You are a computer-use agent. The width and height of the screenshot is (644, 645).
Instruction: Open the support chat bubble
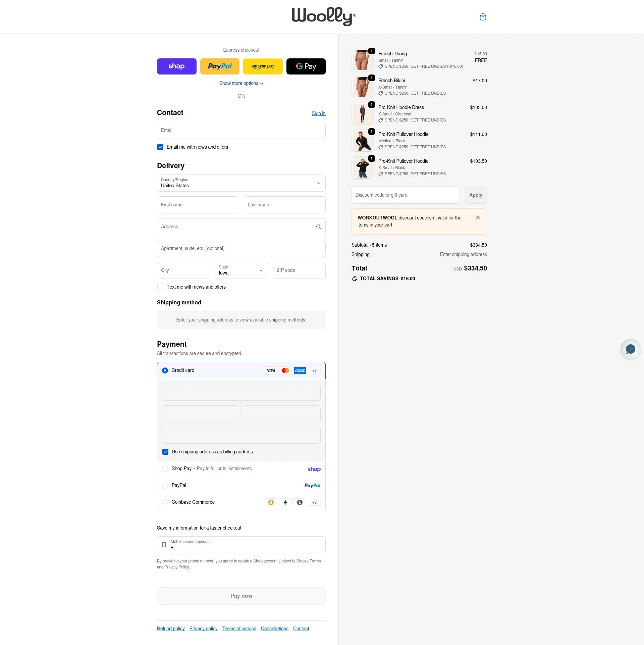coord(630,349)
